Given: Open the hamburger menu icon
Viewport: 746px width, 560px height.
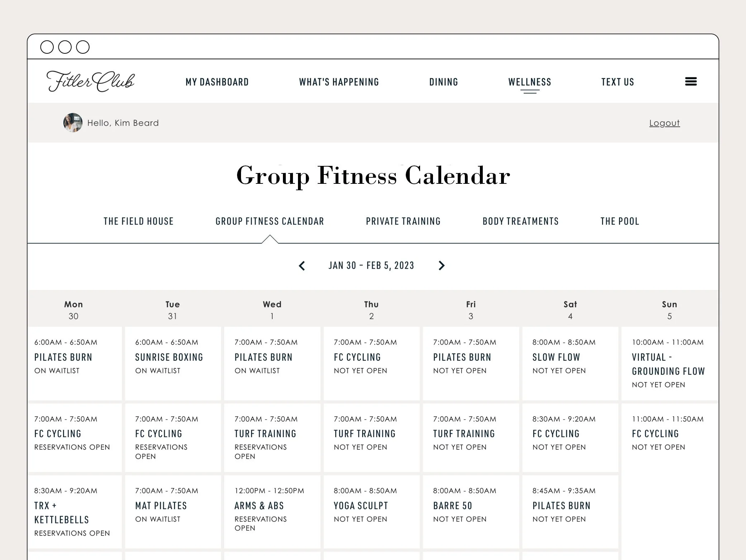Looking at the screenshot, I should pos(690,82).
